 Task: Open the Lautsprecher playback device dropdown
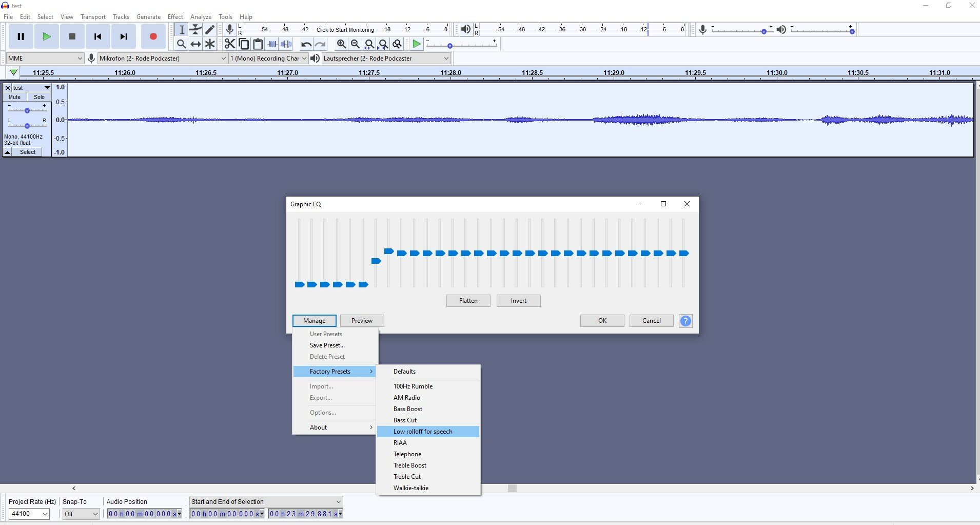coord(386,58)
